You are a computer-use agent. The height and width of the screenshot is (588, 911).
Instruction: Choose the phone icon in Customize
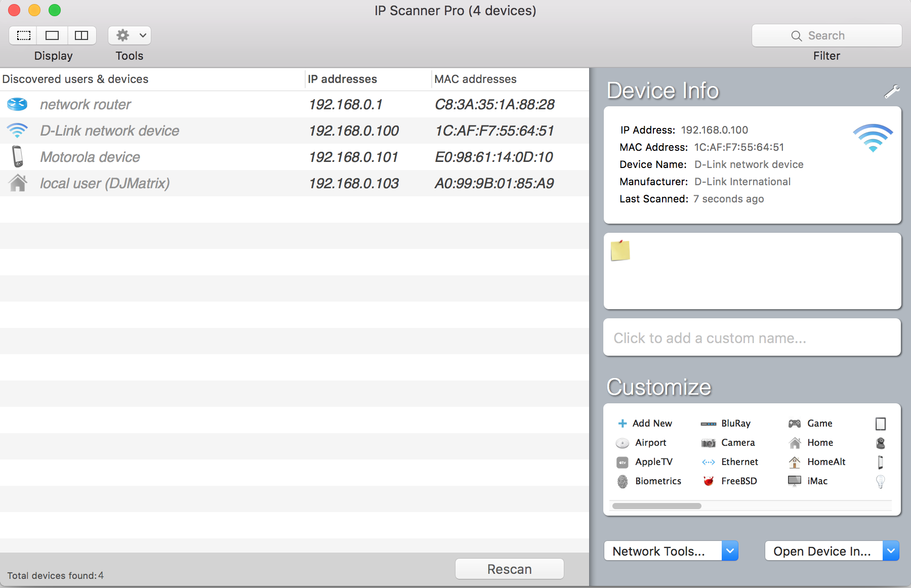[x=881, y=462]
